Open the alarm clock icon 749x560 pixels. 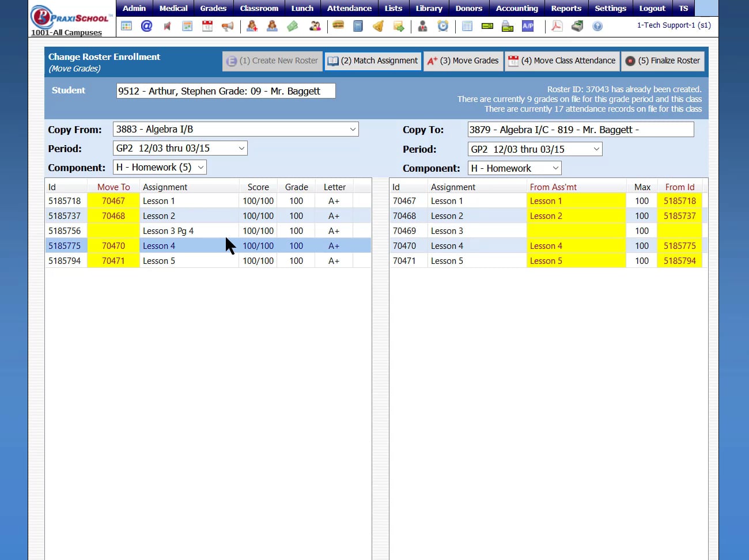(442, 26)
